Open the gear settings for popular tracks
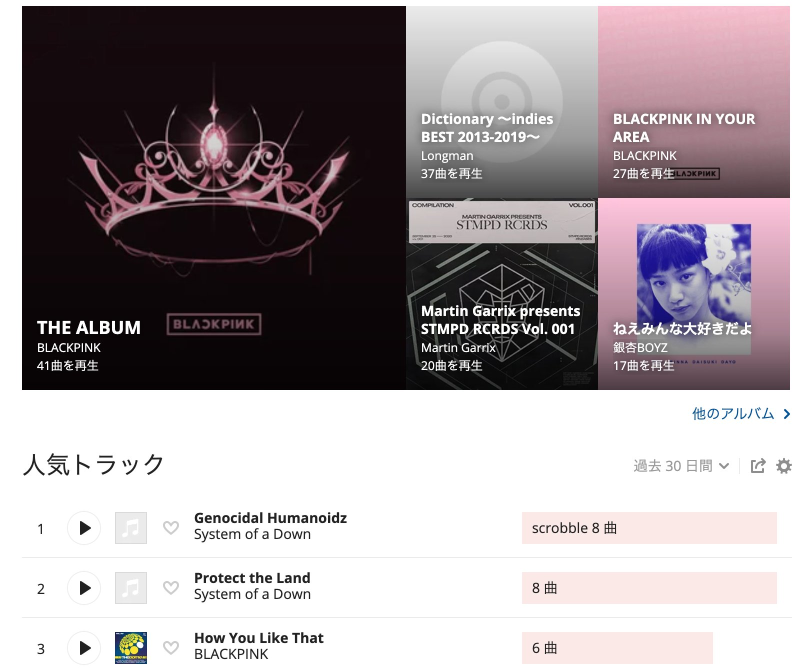The image size is (804, 672). (x=783, y=466)
